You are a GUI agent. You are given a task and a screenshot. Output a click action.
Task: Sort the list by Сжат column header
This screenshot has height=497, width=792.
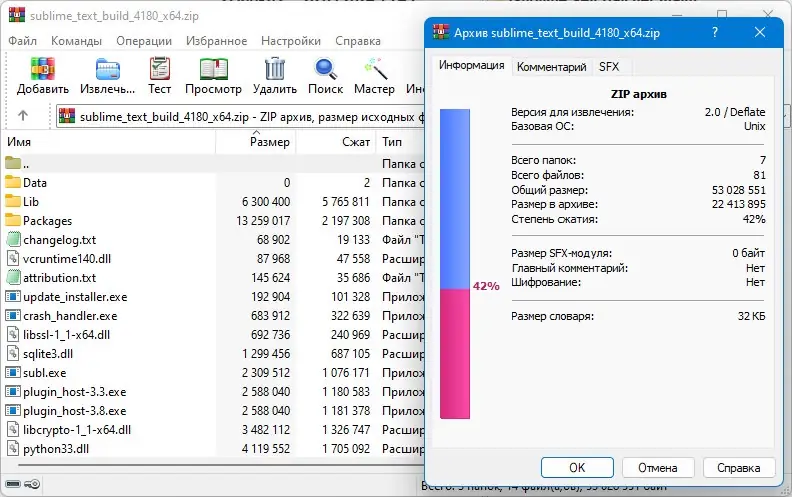tap(336, 142)
